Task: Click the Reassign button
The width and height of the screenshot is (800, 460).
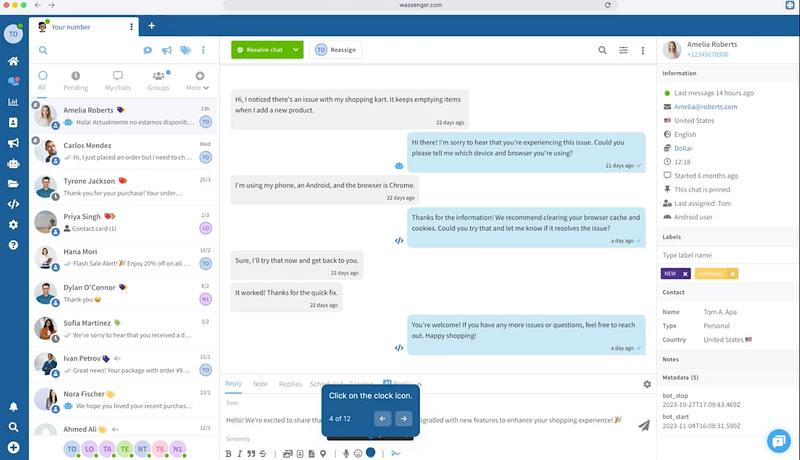Action: [335, 50]
